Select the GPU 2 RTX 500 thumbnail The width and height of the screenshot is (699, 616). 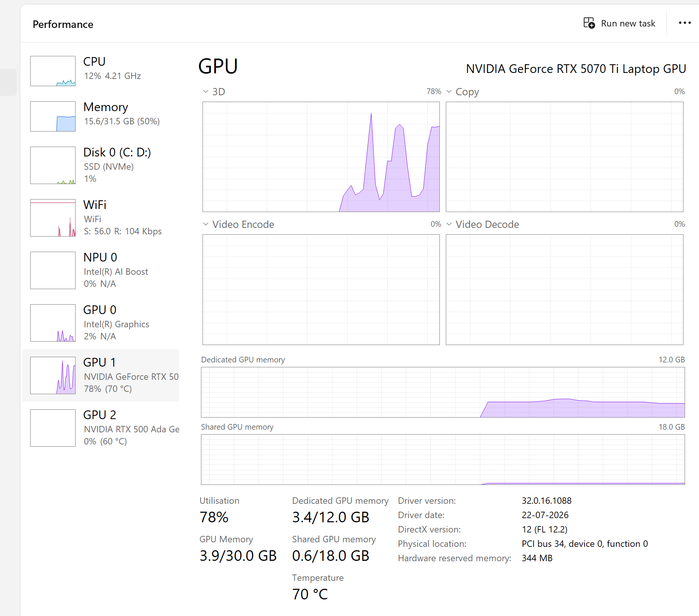click(x=53, y=428)
